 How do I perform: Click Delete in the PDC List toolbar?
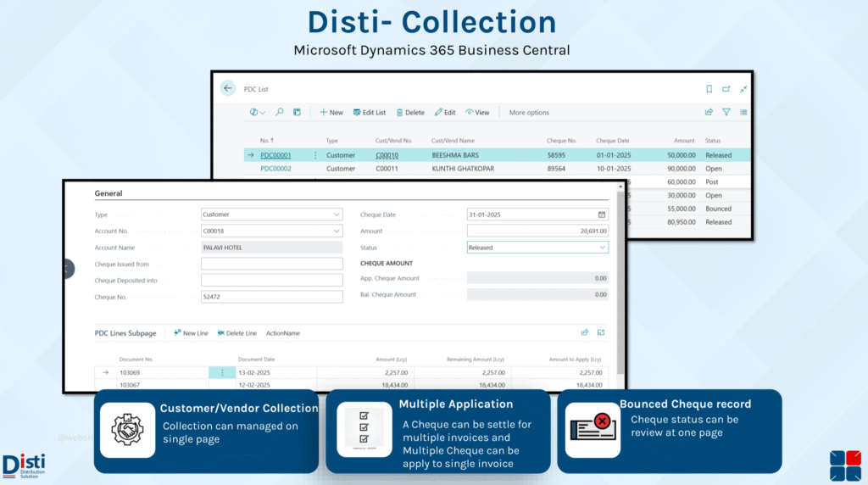pos(410,112)
